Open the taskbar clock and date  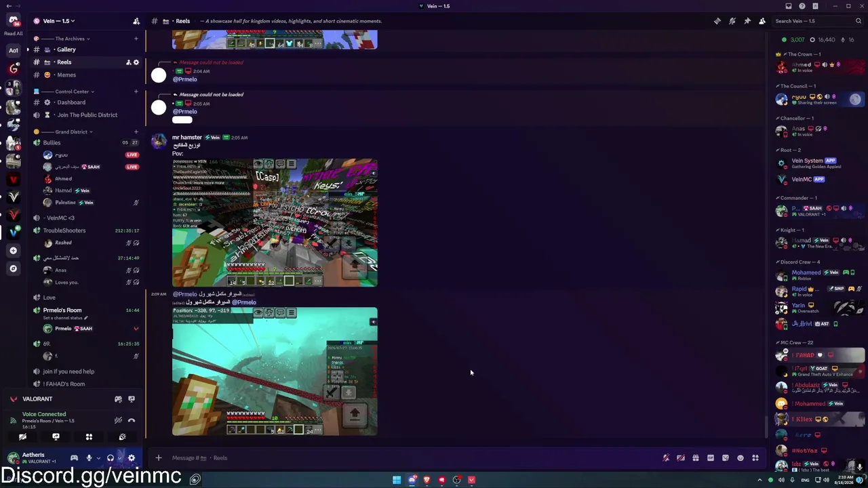click(843, 480)
